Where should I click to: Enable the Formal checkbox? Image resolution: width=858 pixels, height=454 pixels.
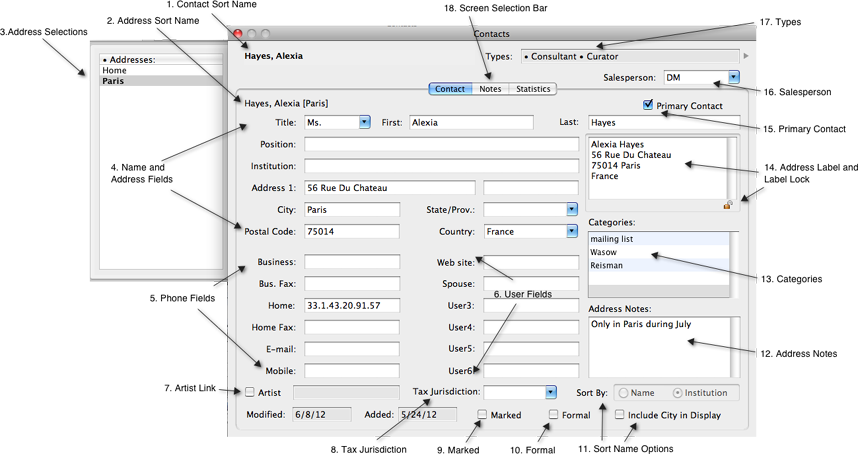click(553, 414)
